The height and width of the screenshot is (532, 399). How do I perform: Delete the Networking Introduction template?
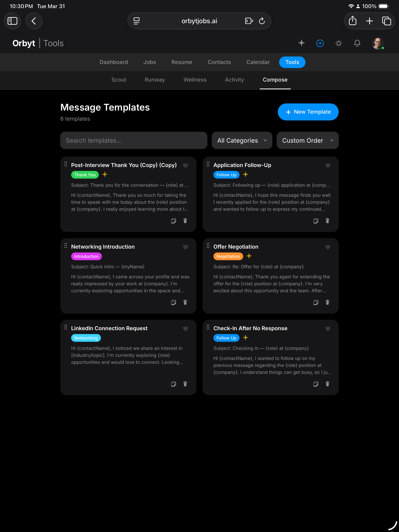coord(185,302)
